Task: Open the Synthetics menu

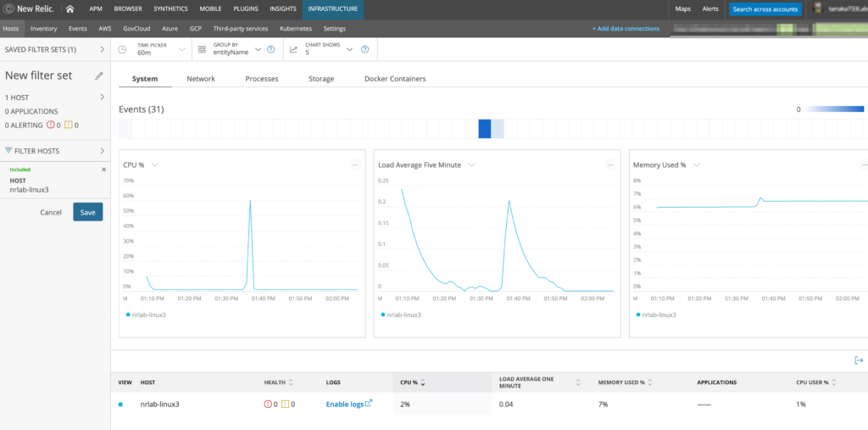Action: click(170, 8)
